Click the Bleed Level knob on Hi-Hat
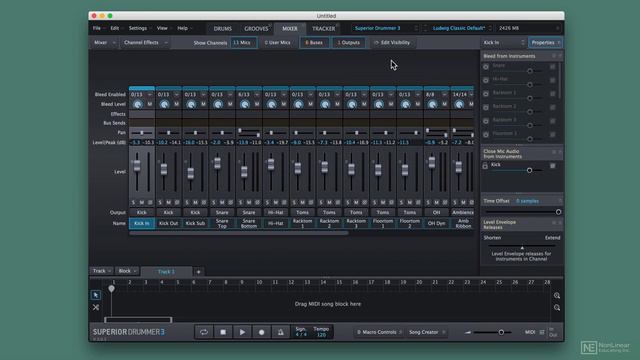640x360 pixels. (x=272, y=104)
